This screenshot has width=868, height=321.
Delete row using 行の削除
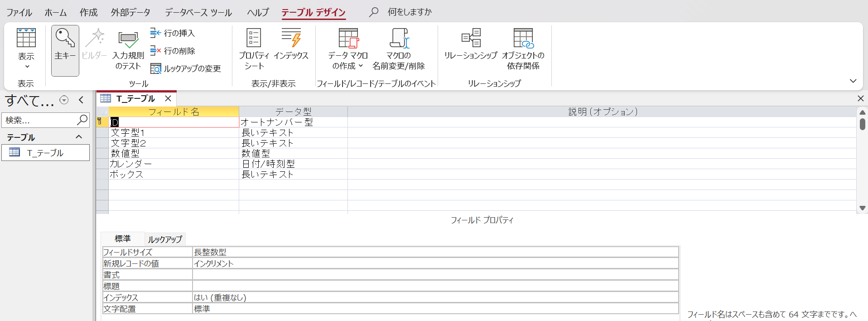click(173, 51)
